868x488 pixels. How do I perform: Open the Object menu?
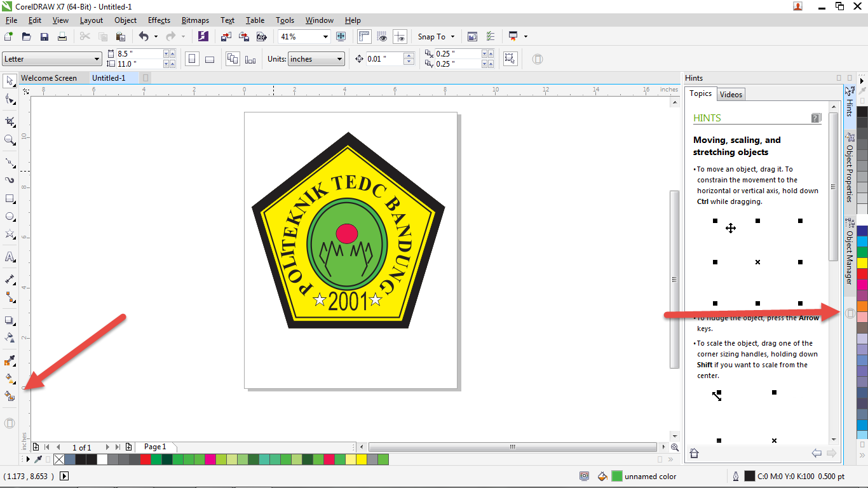point(125,20)
